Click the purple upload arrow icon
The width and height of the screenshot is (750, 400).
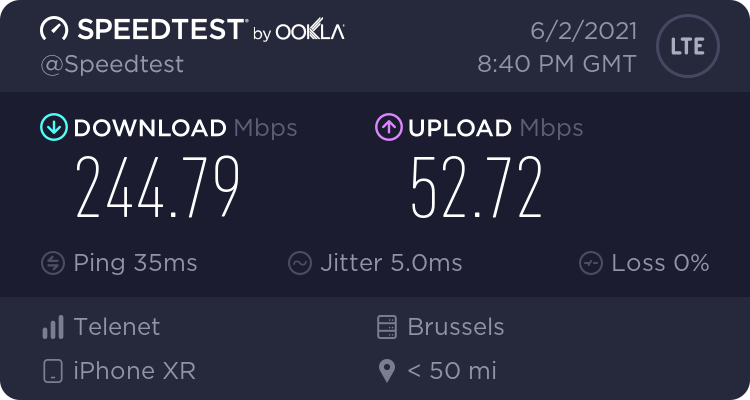click(388, 128)
